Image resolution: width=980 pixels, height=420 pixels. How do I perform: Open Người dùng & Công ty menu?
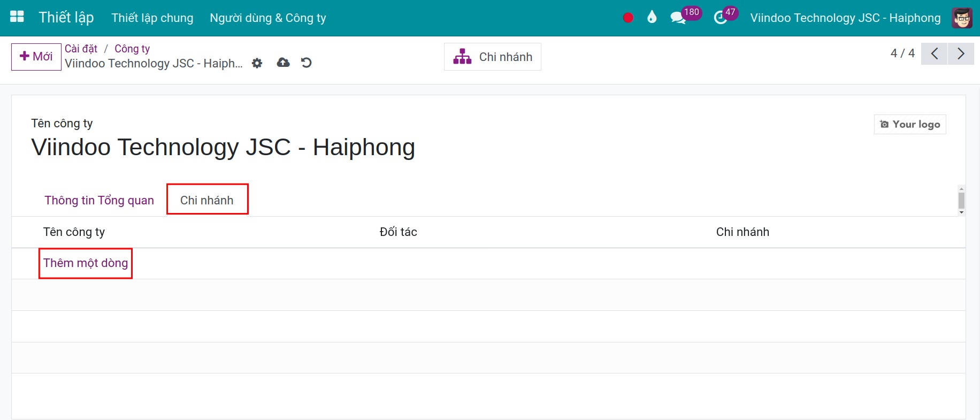tap(268, 18)
